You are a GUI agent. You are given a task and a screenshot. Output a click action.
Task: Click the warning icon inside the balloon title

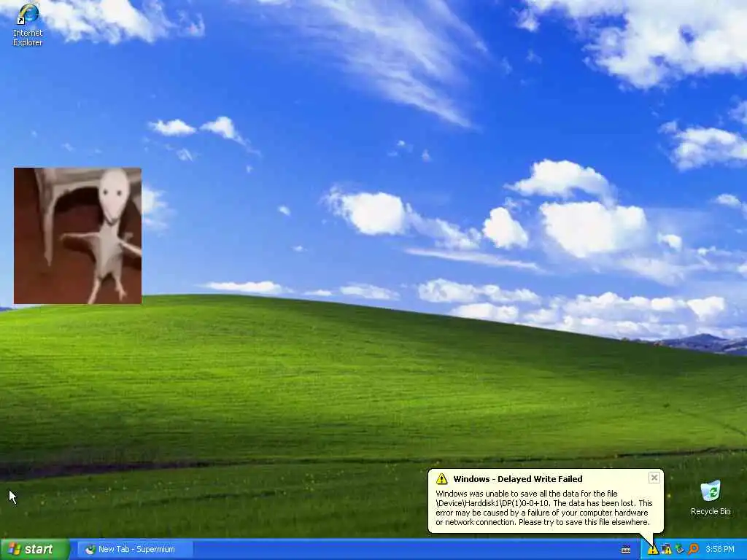441,478
